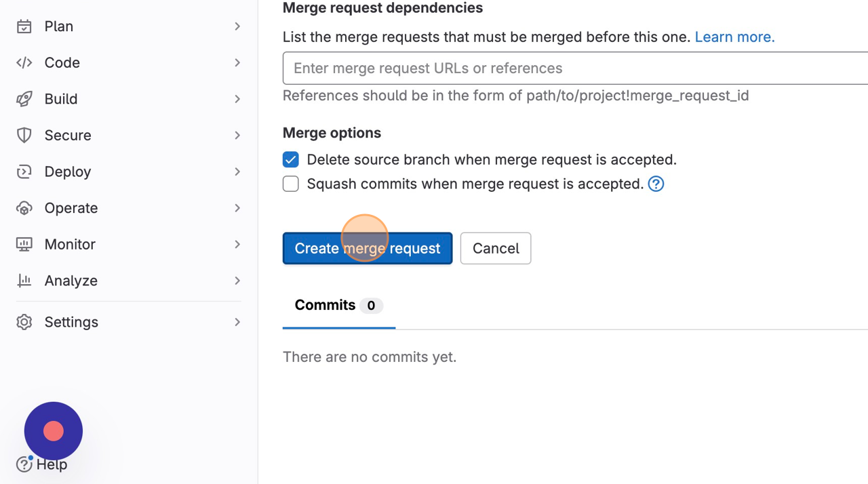Expand the Settings menu chevron
Image resolution: width=868 pixels, height=484 pixels.
pyautogui.click(x=237, y=322)
